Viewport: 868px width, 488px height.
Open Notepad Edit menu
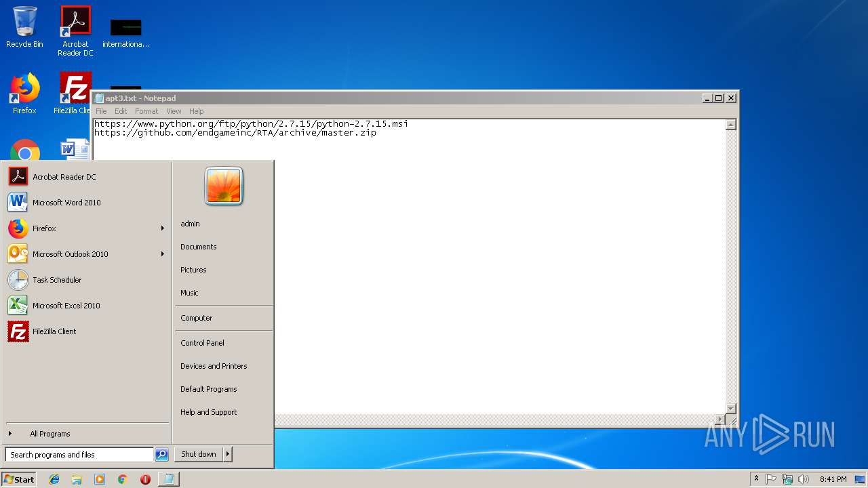(x=121, y=111)
